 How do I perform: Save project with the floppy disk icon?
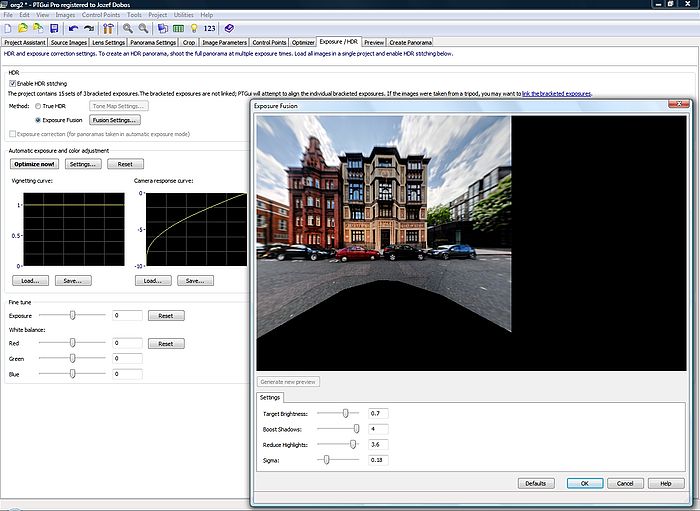[53, 29]
